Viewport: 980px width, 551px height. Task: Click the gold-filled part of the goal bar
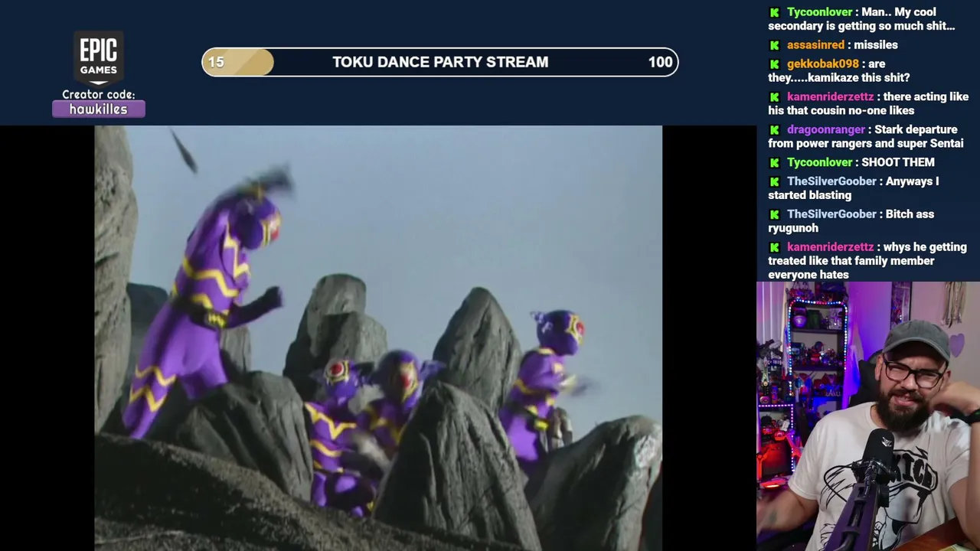coord(237,62)
